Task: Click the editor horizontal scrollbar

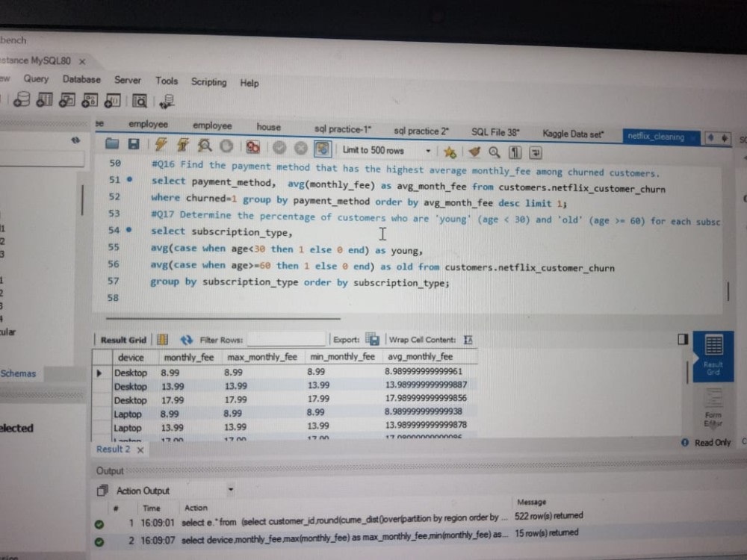Action: click(x=223, y=317)
